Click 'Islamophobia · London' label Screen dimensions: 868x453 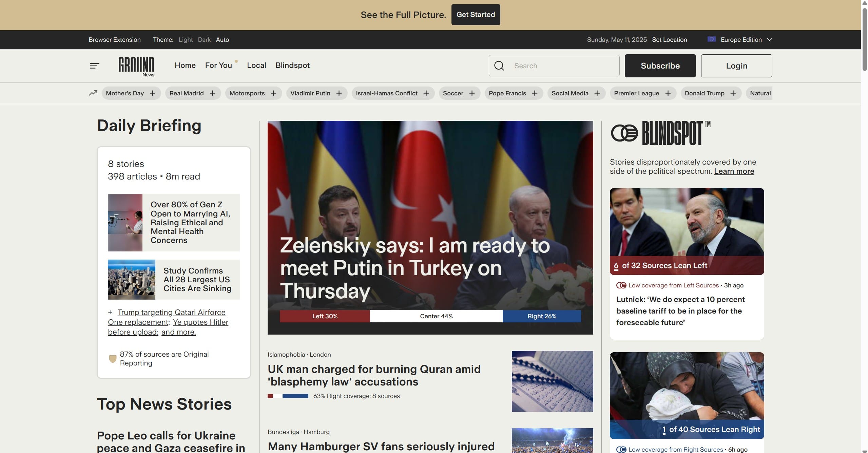tap(299, 355)
